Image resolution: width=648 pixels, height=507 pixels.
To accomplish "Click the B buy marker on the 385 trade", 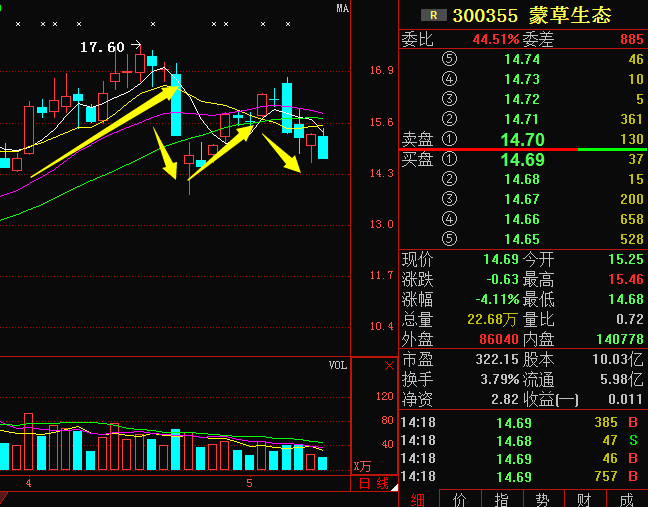I will pos(633,423).
